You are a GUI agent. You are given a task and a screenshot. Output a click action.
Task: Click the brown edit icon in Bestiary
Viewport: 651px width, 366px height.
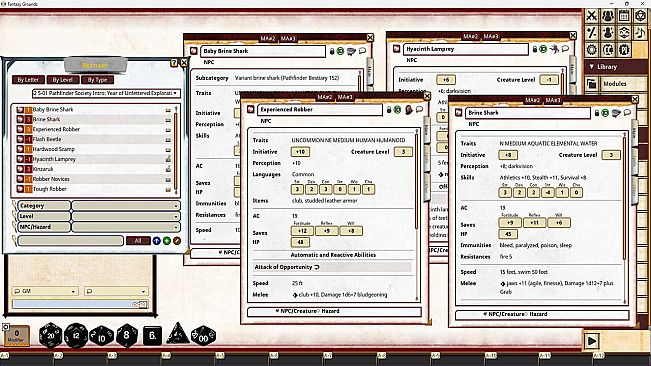pyautogui.click(x=177, y=241)
